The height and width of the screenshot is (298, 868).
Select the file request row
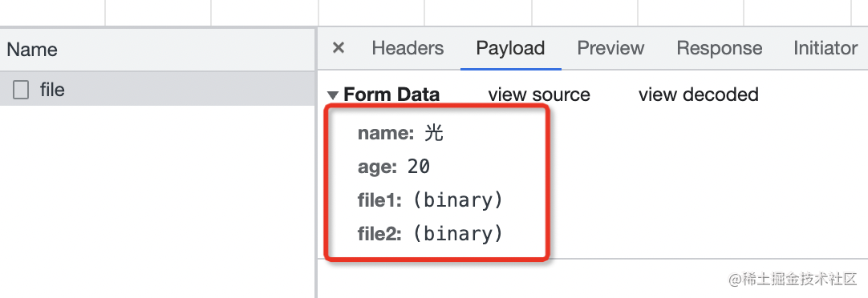tap(158, 89)
